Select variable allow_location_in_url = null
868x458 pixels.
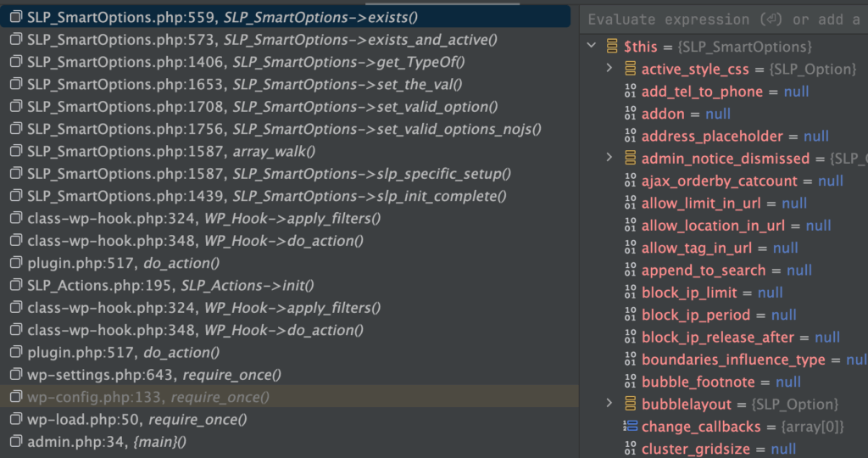736,226
